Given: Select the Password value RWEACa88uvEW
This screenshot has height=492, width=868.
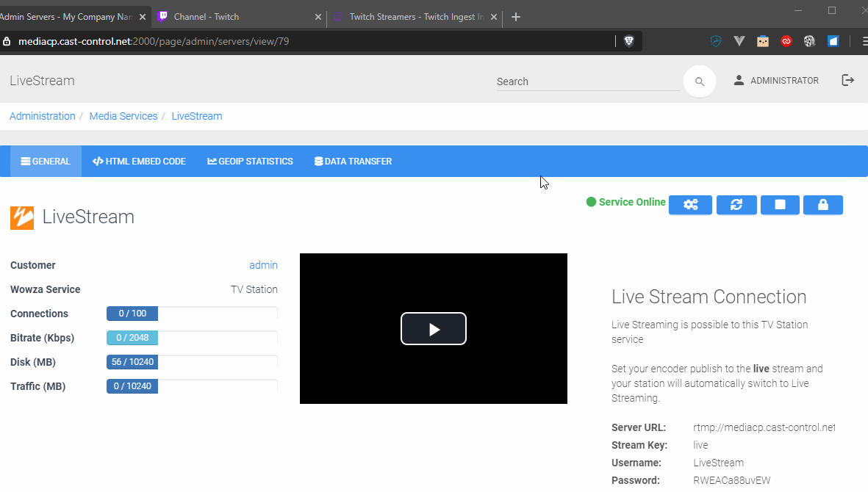Looking at the screenshot, I should click(x=732, y=480).
